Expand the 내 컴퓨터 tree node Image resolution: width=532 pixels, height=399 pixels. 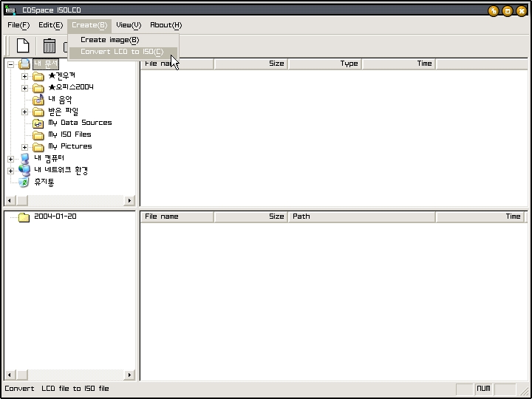[10, 159]
